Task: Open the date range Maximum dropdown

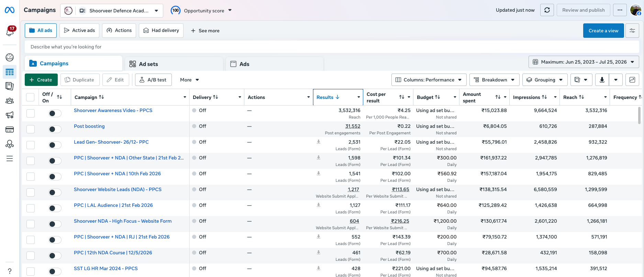Action: click(584, 62)
